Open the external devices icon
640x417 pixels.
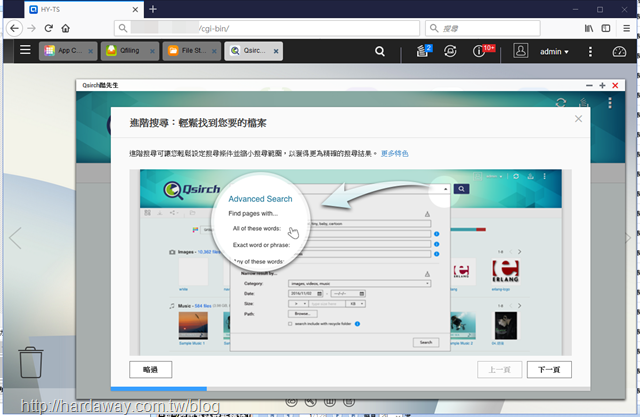point(450,51)
